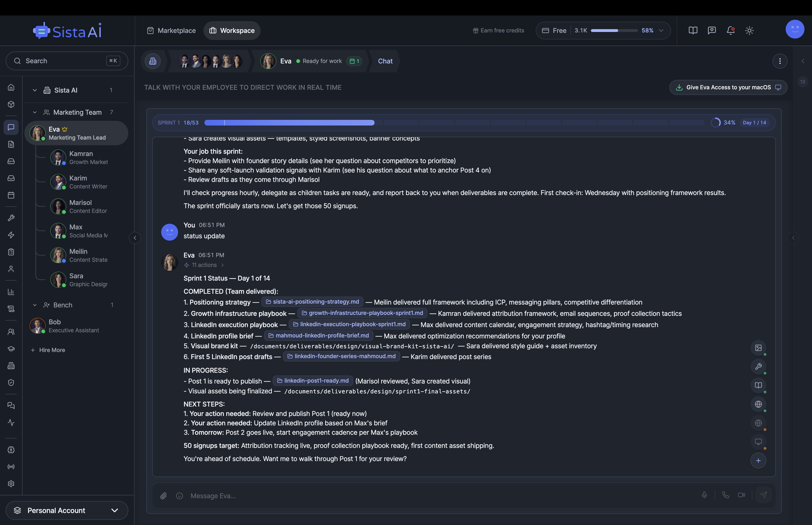The image size is (812, 525).
Task: Start a voice call with Eva
Action: coord(726,495)
